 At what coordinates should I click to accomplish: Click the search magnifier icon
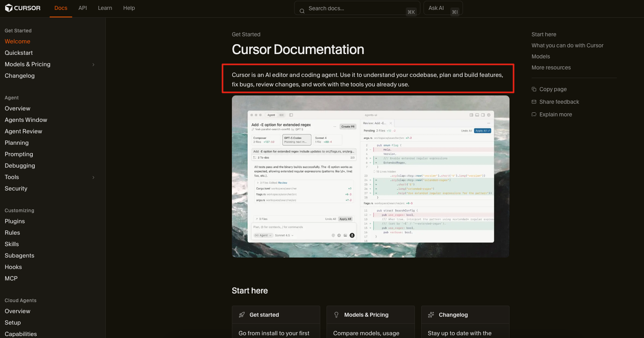[302, 11]
